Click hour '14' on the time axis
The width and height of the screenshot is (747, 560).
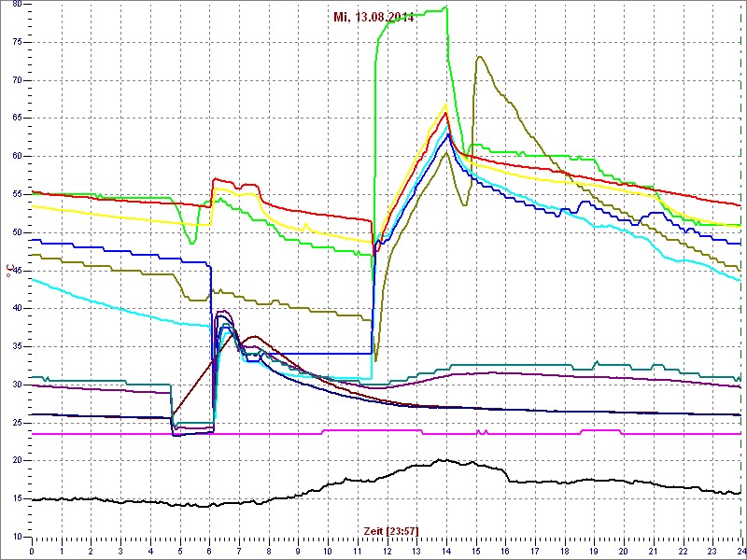(x=446, y=552)
